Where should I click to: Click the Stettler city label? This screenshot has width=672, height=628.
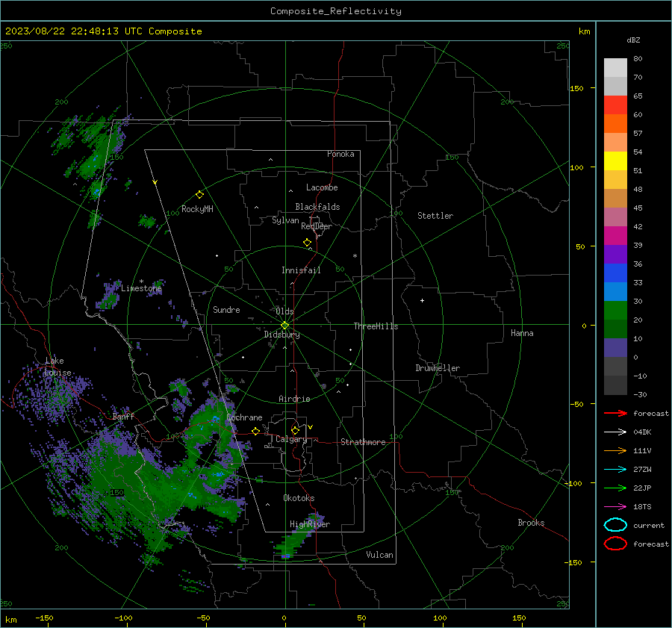click(x=435, y=216)
